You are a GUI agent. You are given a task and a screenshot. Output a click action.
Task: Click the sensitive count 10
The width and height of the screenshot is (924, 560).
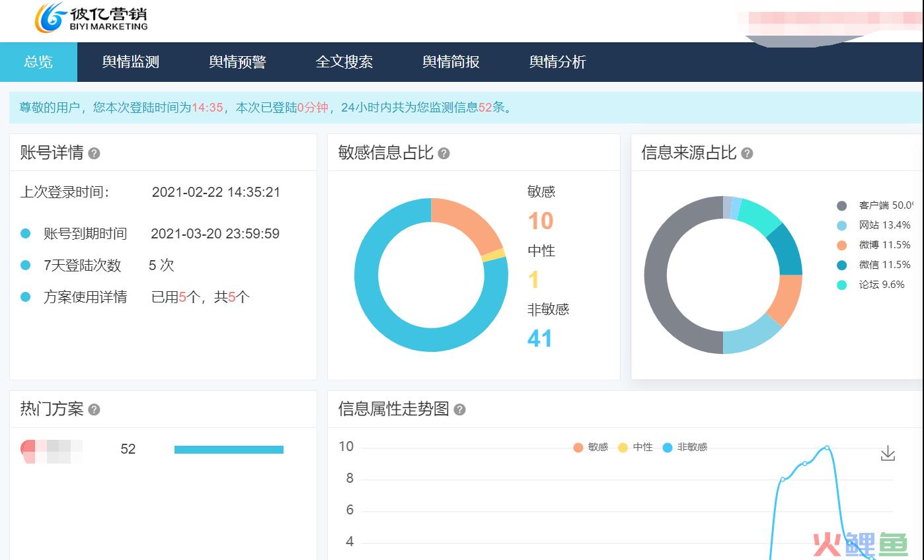click(x=540, y=221)
